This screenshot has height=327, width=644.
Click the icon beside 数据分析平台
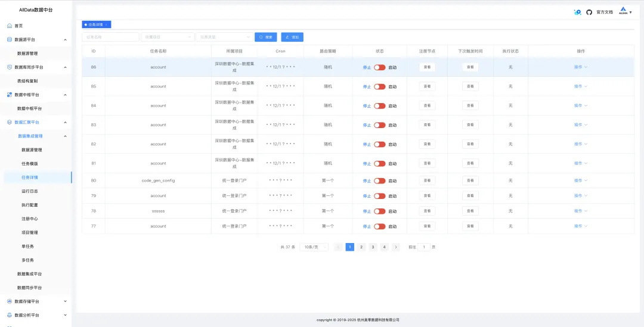[x=10, y=315]
